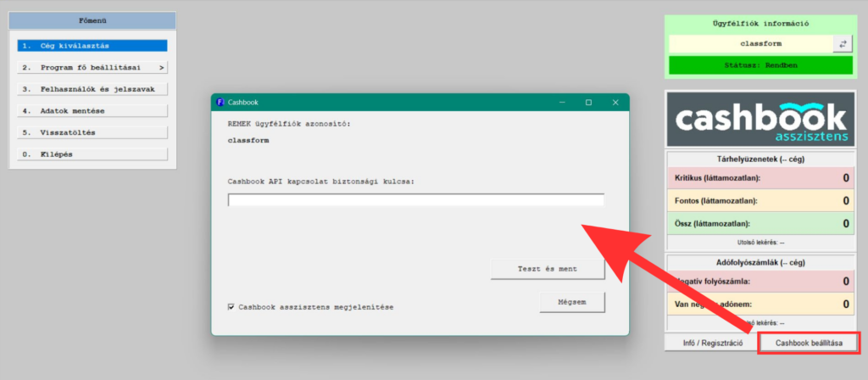
Task: Open the Össz (láttamozatlan) row
Action: pyautogui.click(x=759, y=224)
